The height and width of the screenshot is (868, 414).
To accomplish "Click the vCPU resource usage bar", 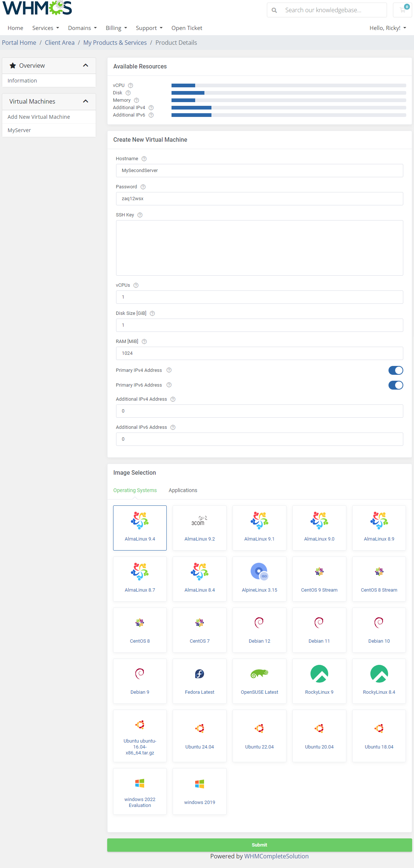I will (289, 85).
